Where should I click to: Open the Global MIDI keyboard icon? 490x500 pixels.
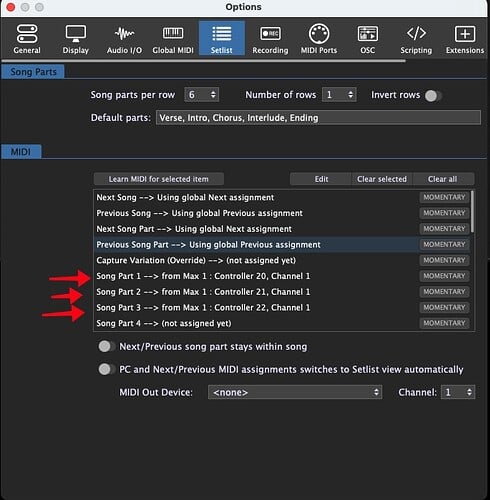(x=173, y=33)
